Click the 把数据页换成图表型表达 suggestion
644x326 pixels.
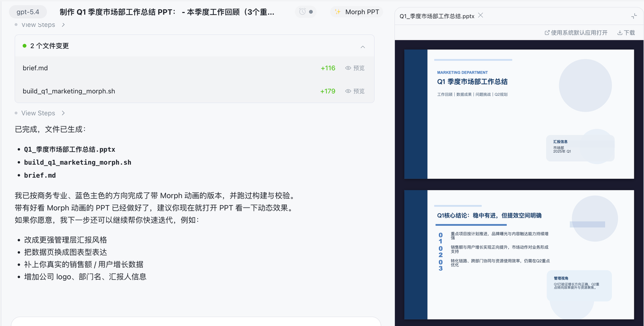(65, 252)
